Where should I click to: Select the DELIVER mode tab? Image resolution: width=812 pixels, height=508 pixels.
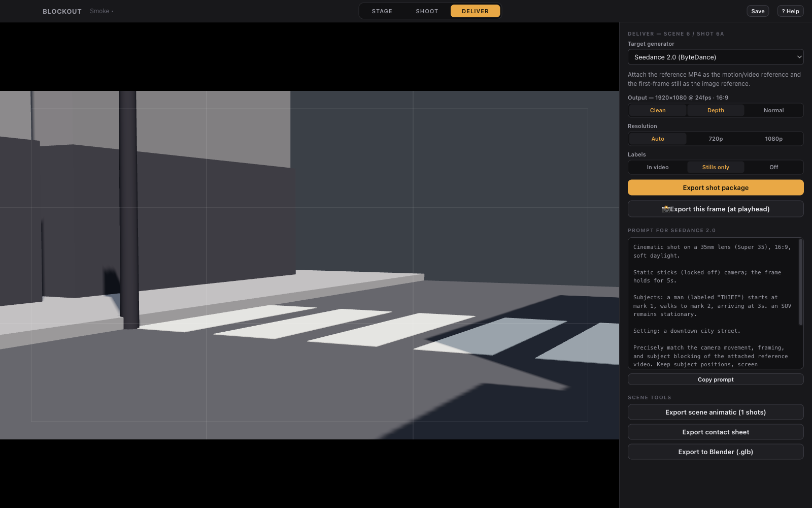tap(475, 11)
